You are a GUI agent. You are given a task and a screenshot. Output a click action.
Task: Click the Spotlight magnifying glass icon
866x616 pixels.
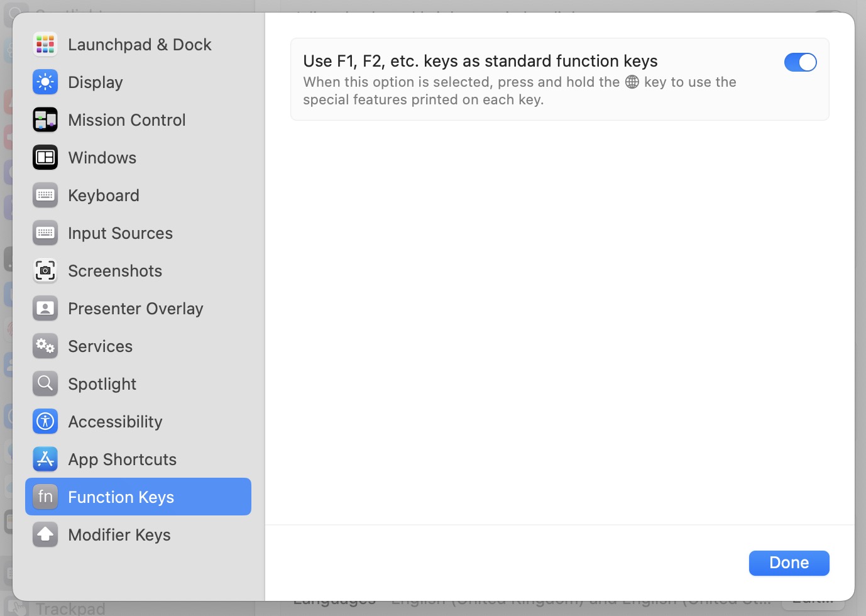pos(45,383)
